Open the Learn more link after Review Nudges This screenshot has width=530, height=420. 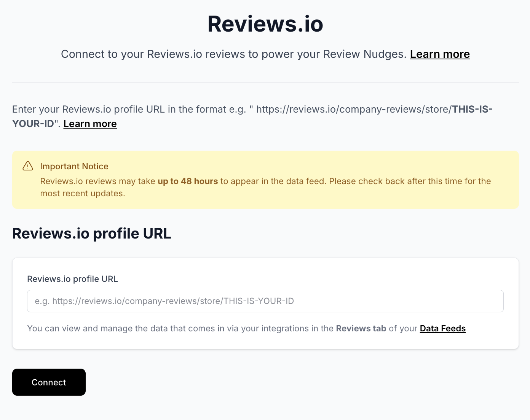(x=440, y=54)
